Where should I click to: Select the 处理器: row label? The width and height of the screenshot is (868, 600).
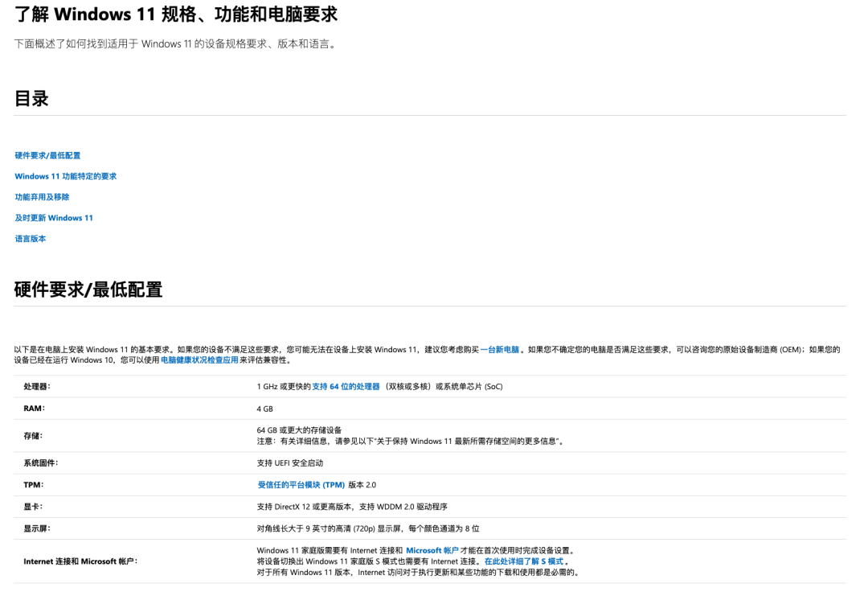coord(37,387)
